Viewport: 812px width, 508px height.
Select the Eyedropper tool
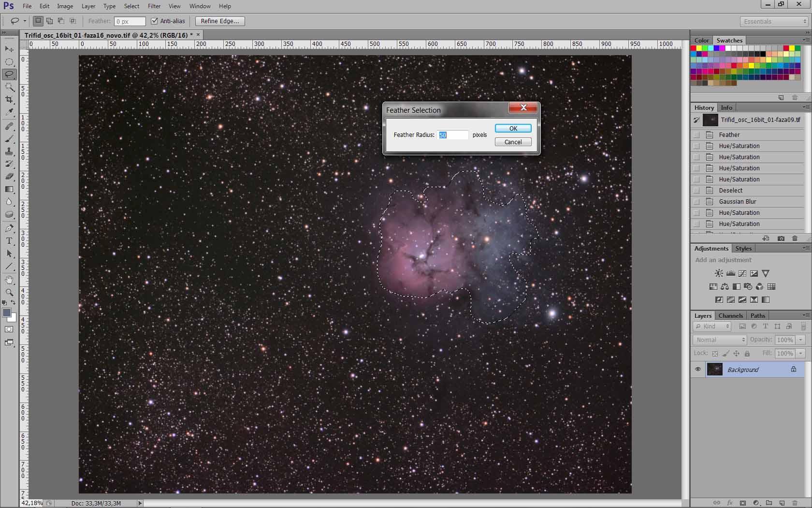click(9, 112)
